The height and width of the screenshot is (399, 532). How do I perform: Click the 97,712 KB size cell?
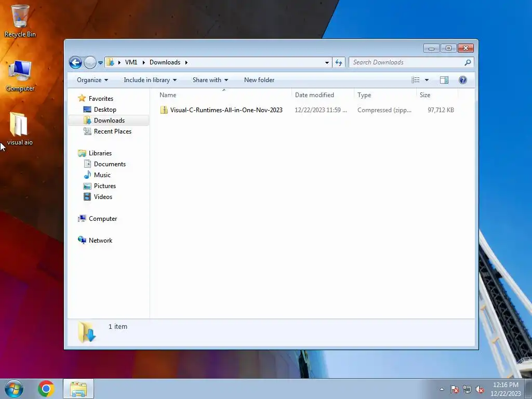[441, 110]
